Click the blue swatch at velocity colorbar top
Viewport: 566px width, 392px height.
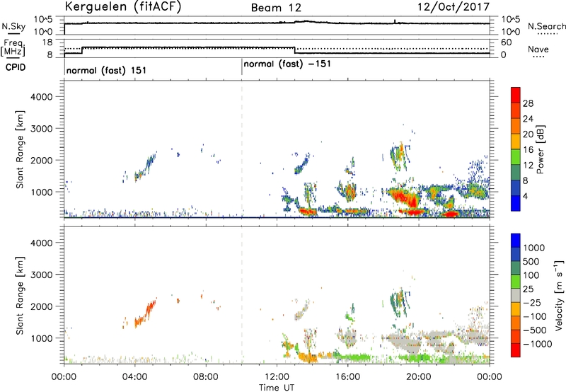(x=516, y=241)
